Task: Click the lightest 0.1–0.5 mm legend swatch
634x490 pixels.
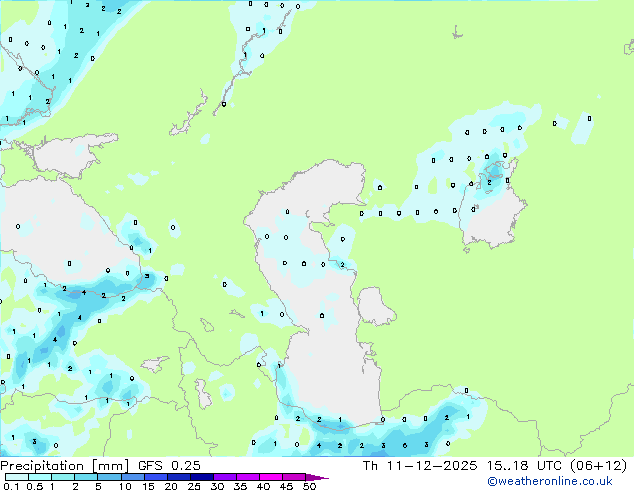Action: pos(17,477)
